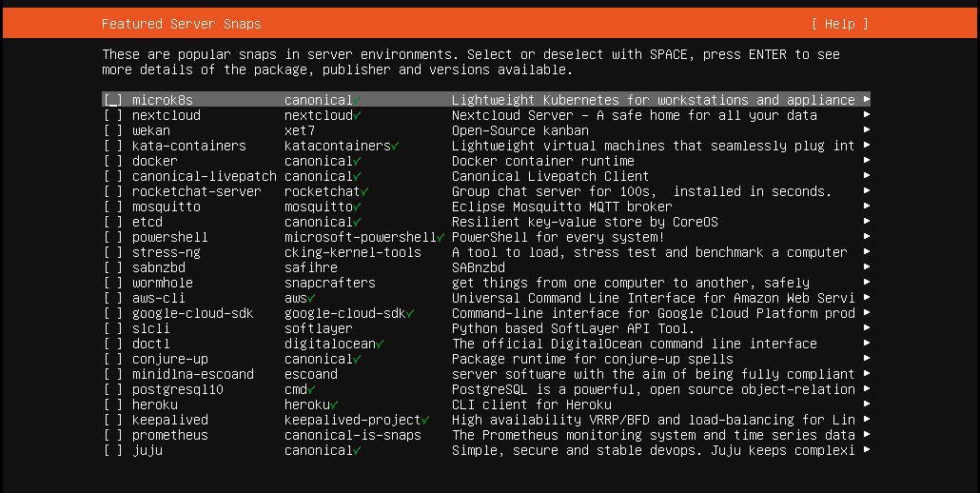
Task: Enable the canonical-livepatch checkbox
Action: pyautogui.click(x=113, y=176)
